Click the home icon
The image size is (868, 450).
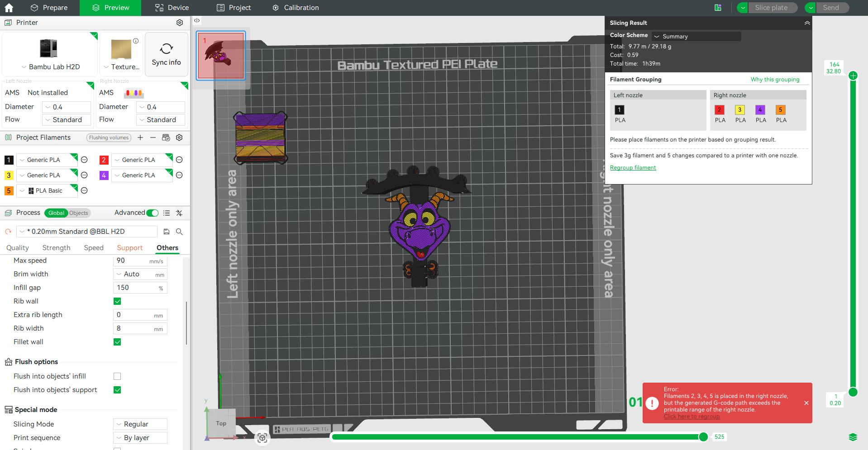(9, 8)
